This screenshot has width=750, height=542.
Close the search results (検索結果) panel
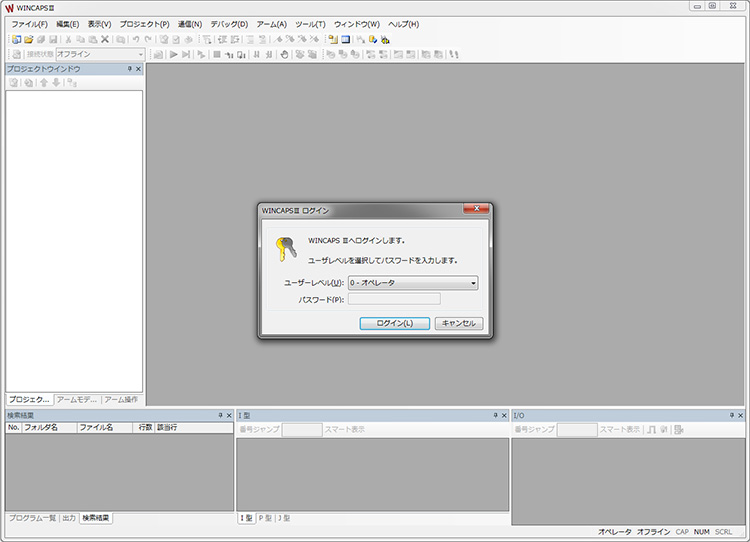point(229,416)
